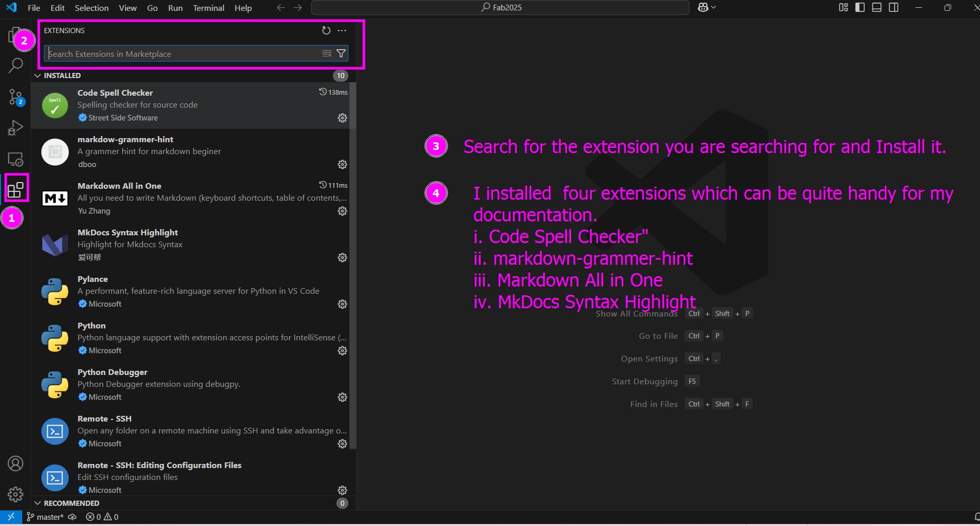Viewport: 980px width, 526px height.
Task: Select the Remote - SSH extension entry
Action: click(190, 431)
